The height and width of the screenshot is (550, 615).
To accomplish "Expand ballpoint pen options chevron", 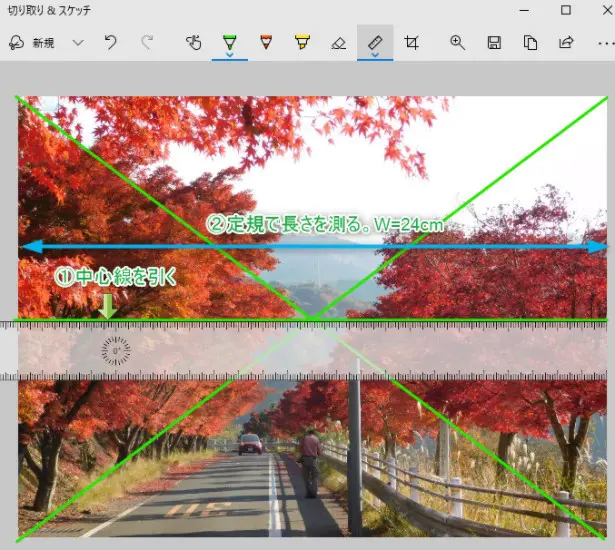I will click(x=230, y=55).
